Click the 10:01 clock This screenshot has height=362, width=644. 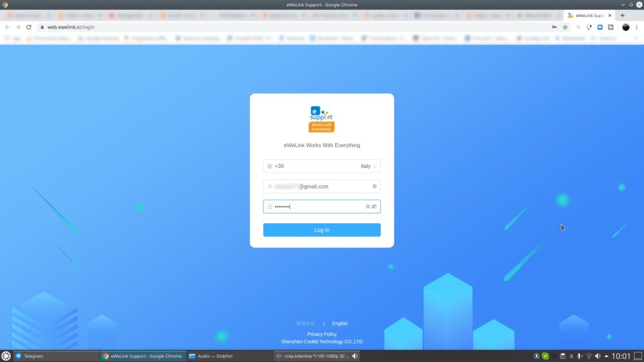[621, 356]
